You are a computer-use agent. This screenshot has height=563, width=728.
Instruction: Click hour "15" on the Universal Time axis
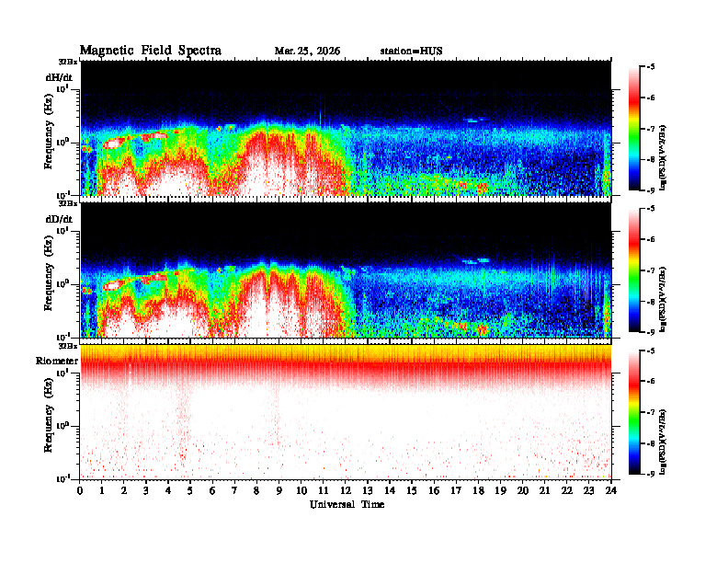[412, 490]
